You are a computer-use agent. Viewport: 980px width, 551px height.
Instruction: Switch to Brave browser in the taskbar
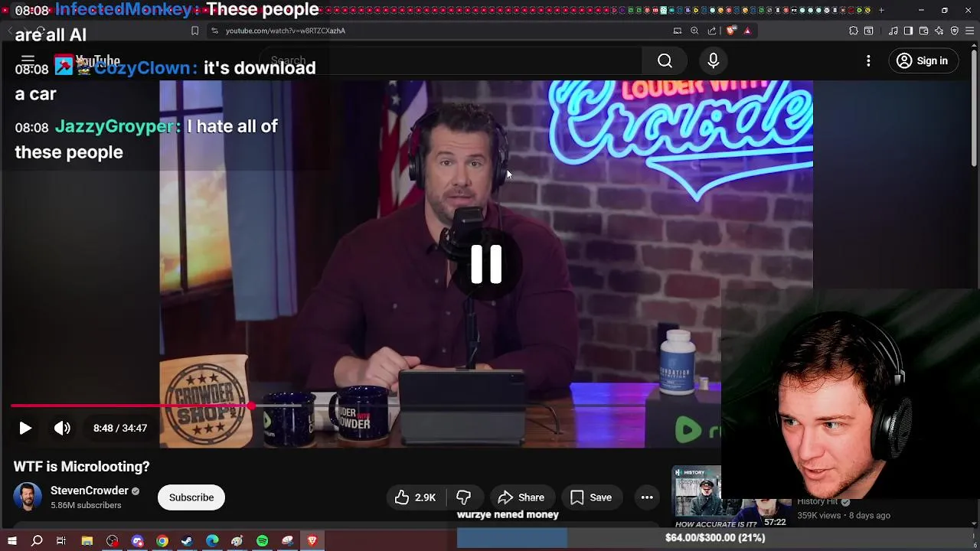pos(312,541)
